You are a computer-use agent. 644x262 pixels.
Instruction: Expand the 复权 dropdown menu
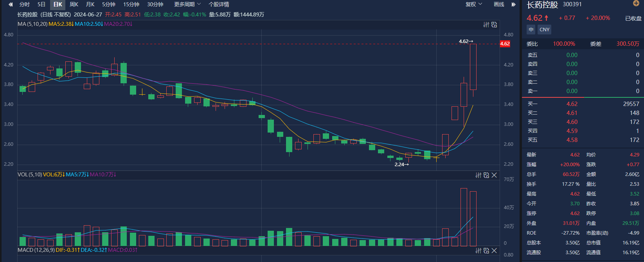coord(473,4)
